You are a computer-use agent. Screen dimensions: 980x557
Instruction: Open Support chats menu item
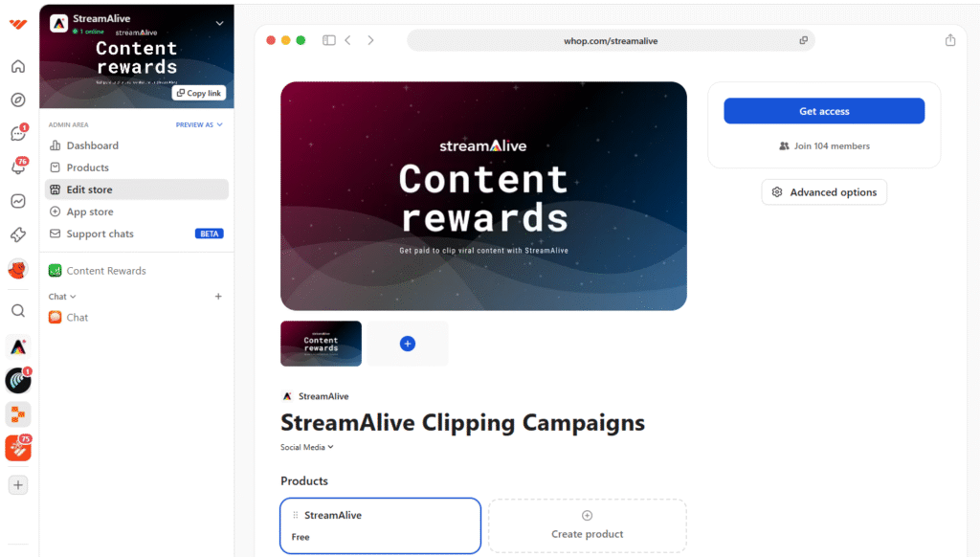pyautogui.click(x=136, y=234)
